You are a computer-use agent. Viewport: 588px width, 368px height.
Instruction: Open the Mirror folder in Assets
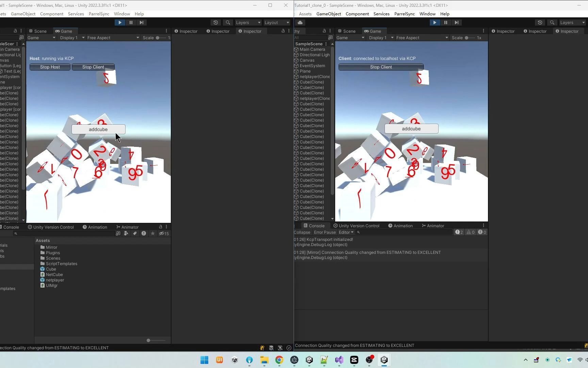[51, 247]
